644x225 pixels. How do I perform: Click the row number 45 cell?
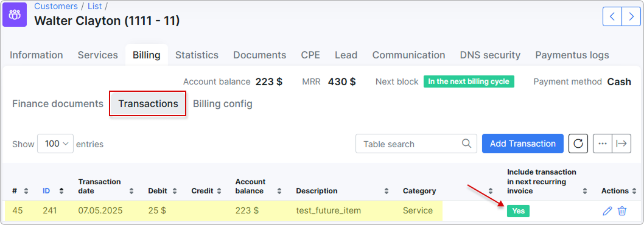click(18, 210)
